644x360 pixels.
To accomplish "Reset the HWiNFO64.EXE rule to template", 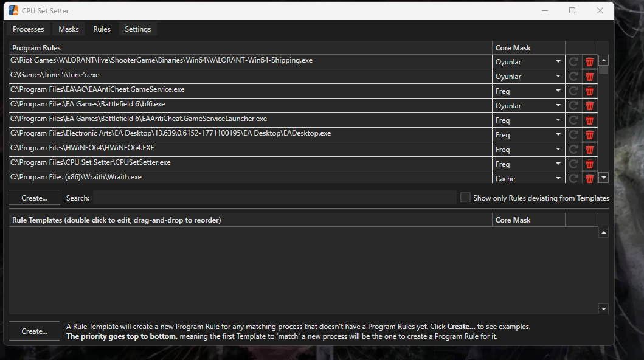I will click(573, 150).
